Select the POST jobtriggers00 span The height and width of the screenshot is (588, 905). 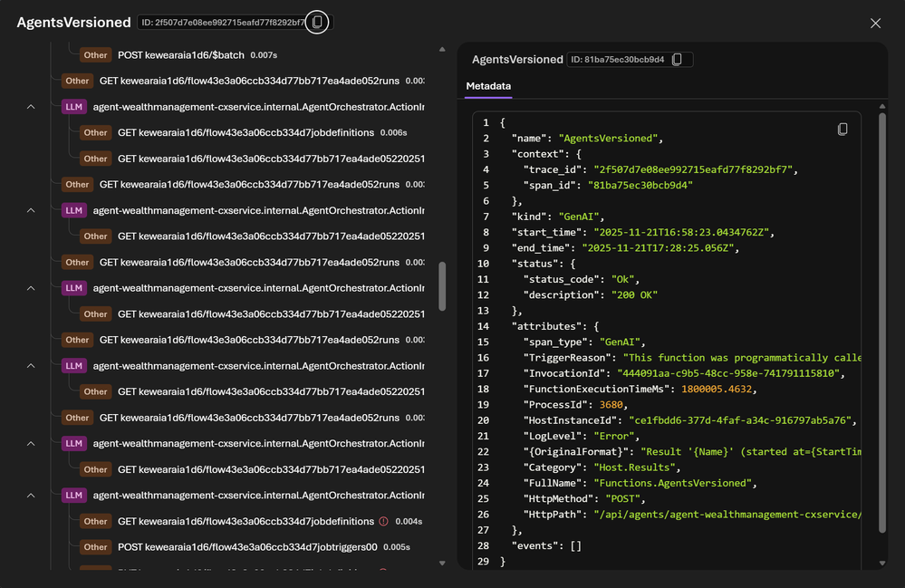[246, 547]
